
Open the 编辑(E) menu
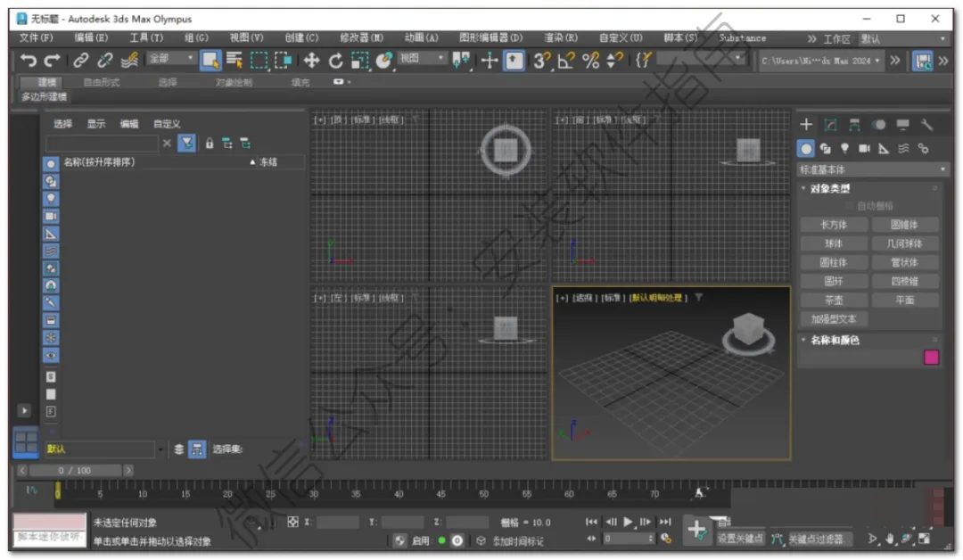(91, 38)
